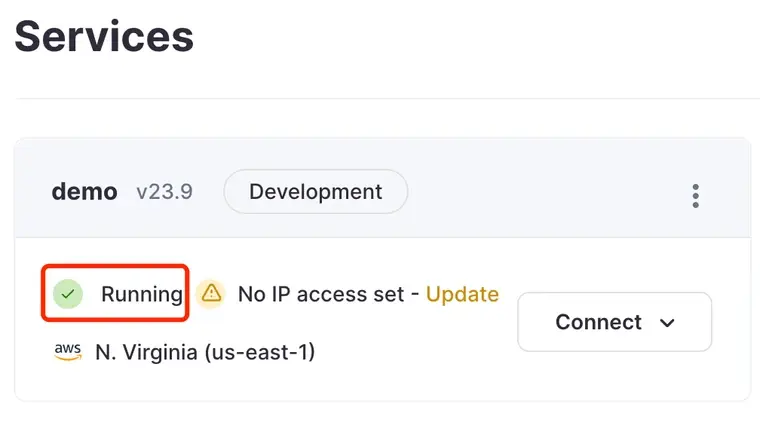Follow the Update link for IP access

462,294
